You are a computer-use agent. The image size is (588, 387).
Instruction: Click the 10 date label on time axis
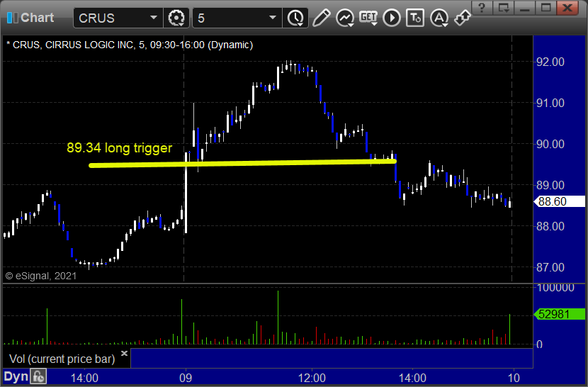[x=514, y=378]
